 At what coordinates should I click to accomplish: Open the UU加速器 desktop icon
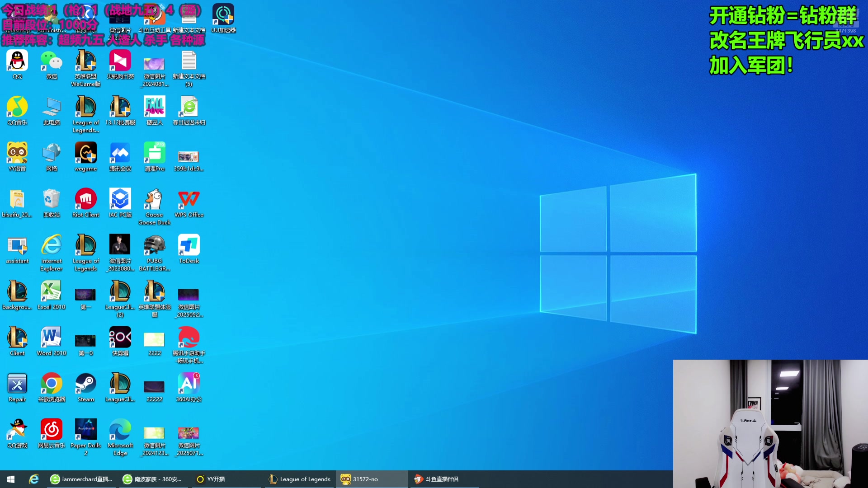pyautogui.click(x=223, y=19)
